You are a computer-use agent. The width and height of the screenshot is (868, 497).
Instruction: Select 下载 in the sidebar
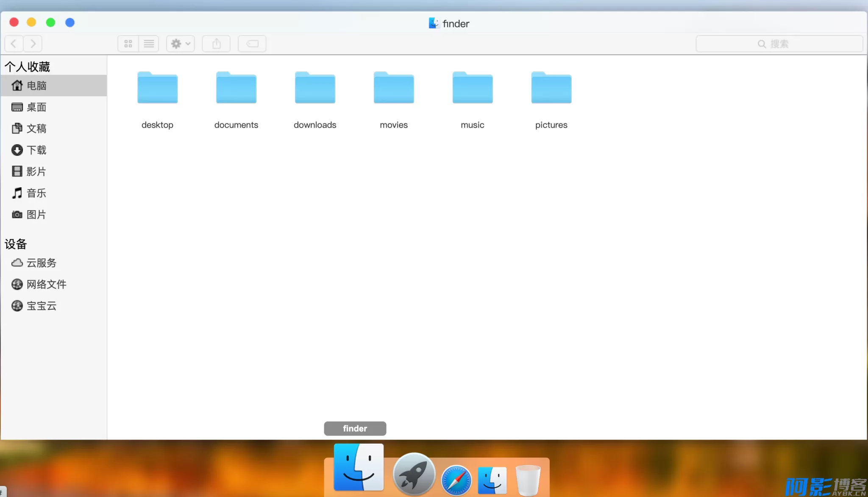pos(36,150)
